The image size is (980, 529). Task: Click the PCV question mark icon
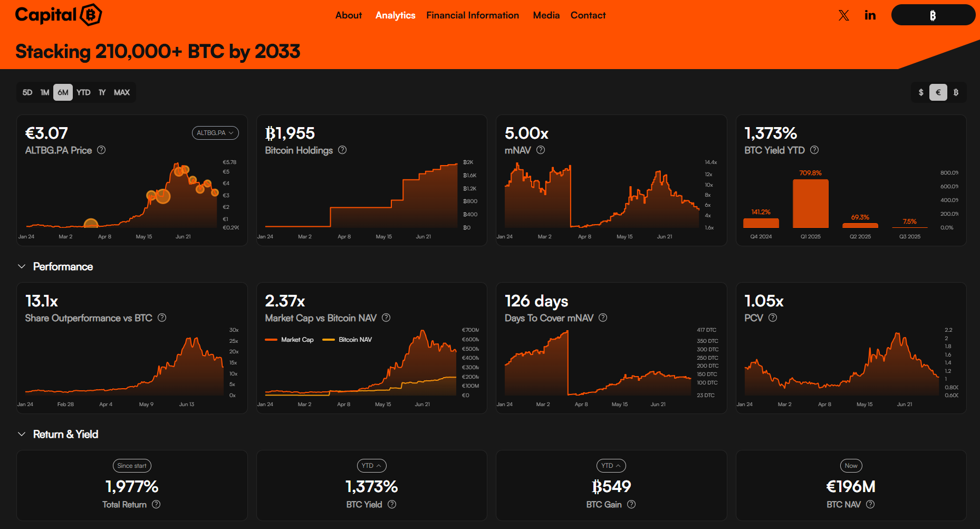coord(773,318)
